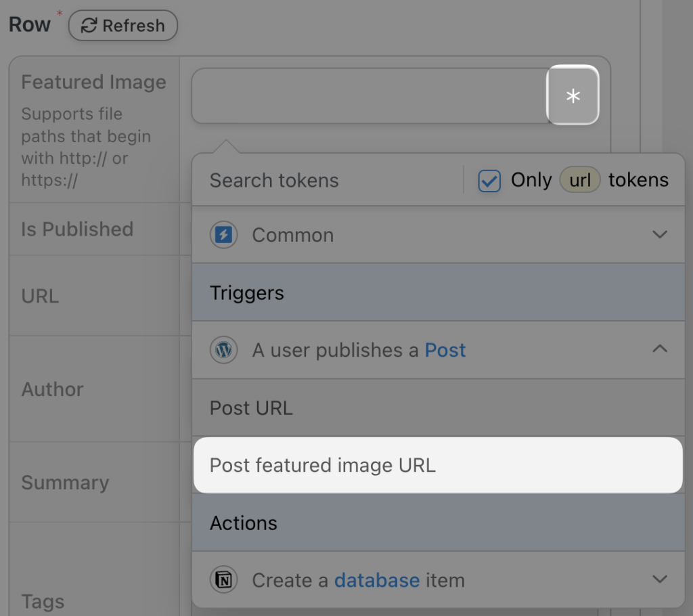Click the refresh arrows icon inside Refresh

pos(89,26)
